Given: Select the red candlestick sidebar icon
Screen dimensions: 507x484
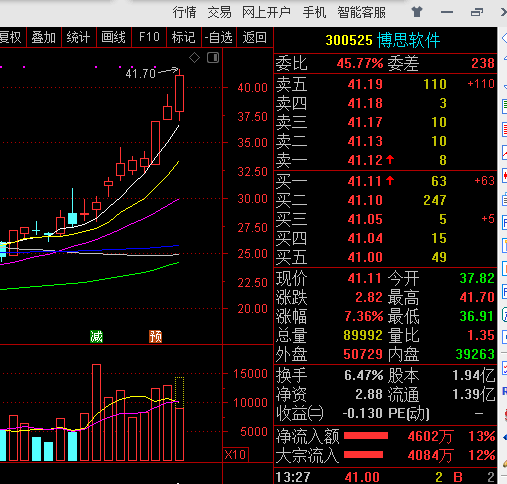Looking at the screenshot, I should click(504, 175).
